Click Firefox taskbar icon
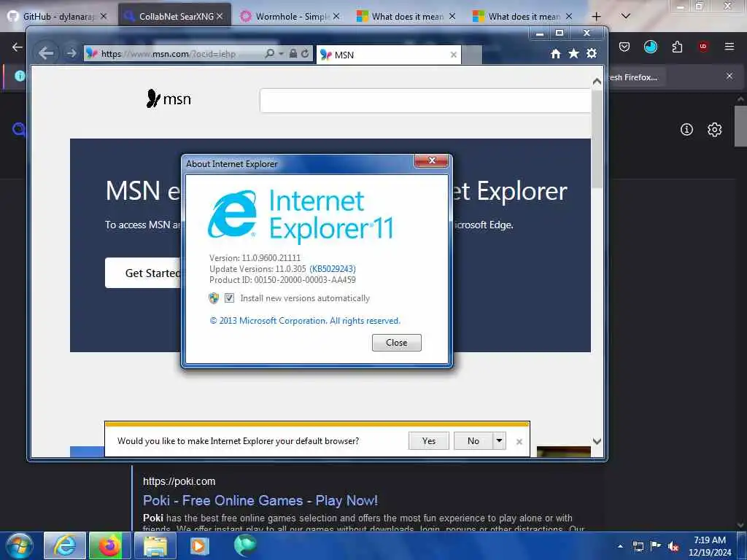 pos(109,545)
